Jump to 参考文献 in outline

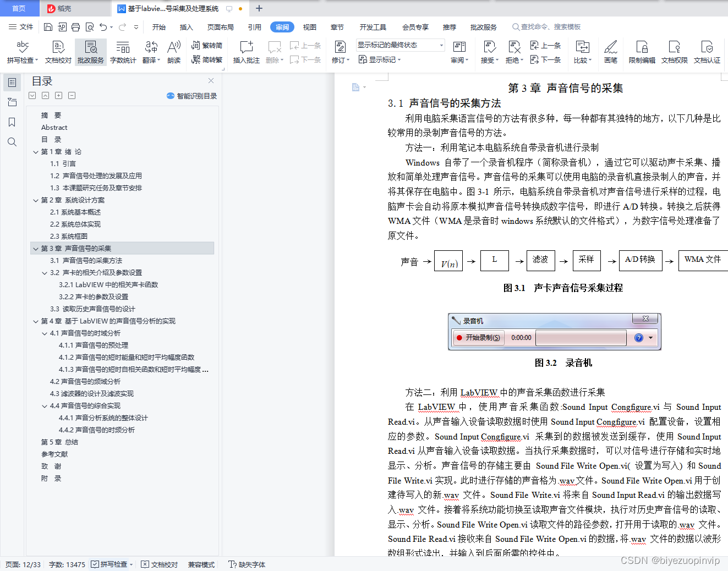click(x=54, y=454)
